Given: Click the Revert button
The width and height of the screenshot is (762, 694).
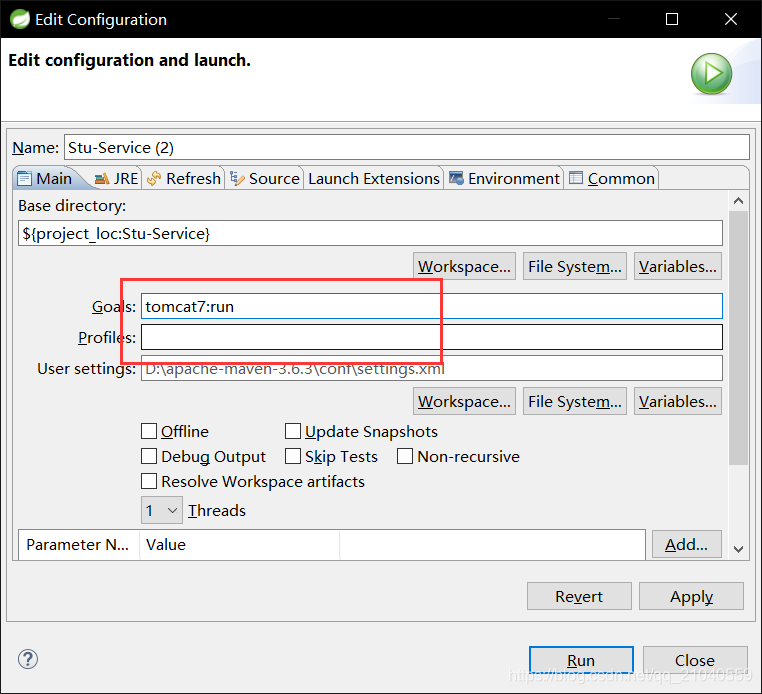Looking at the screenshot, I should 579,596.
